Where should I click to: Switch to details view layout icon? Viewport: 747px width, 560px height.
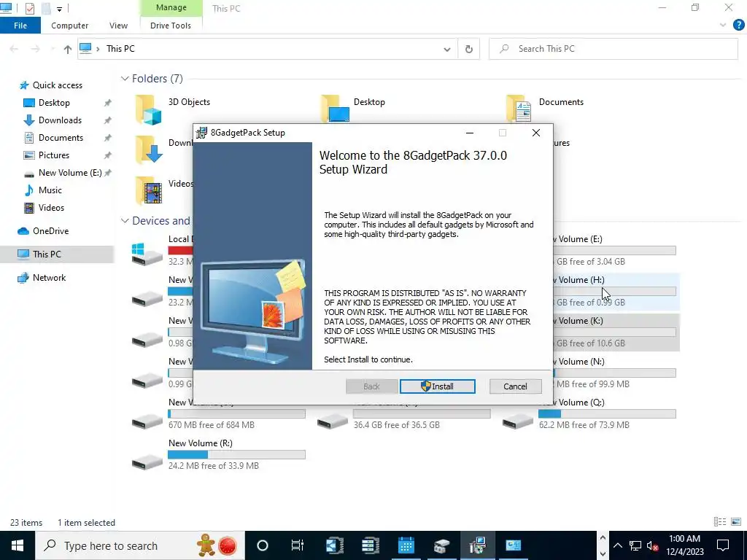point(720,522)
